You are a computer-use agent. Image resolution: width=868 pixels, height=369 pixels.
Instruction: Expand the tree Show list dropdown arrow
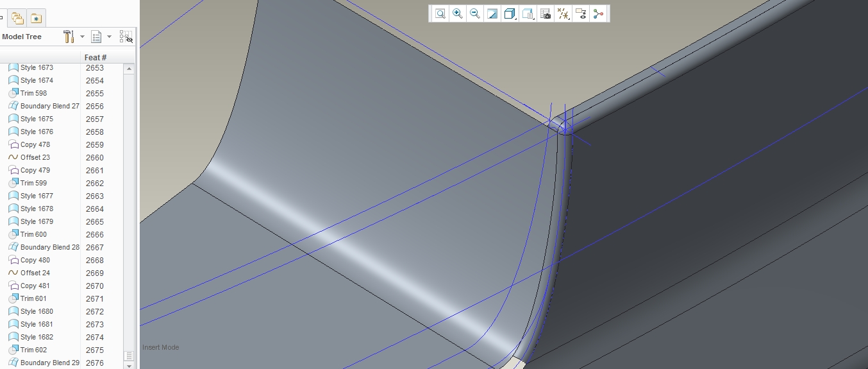[109, 37]
